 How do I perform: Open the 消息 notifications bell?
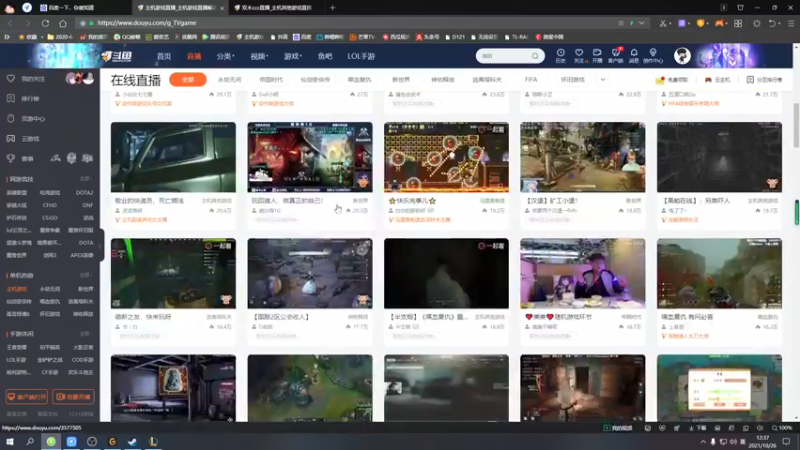[x=634, y=55]
